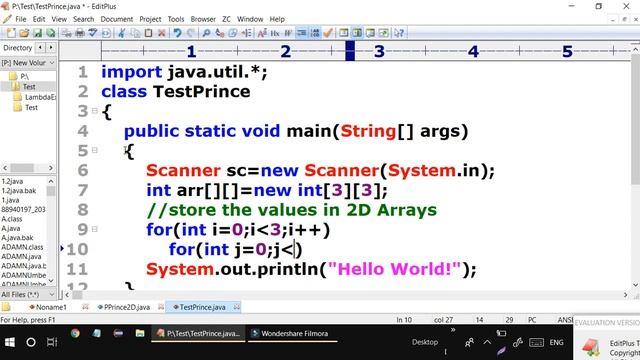Viewport: 640px width, 360px height.
Task: Click the Hex Viewer icon
Action: click(x=275, y=33)
